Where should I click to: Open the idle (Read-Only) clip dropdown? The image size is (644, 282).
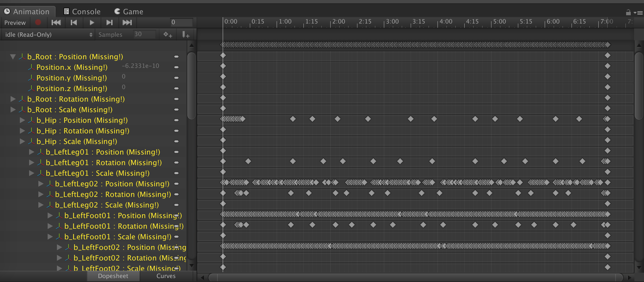coord(48,34)
